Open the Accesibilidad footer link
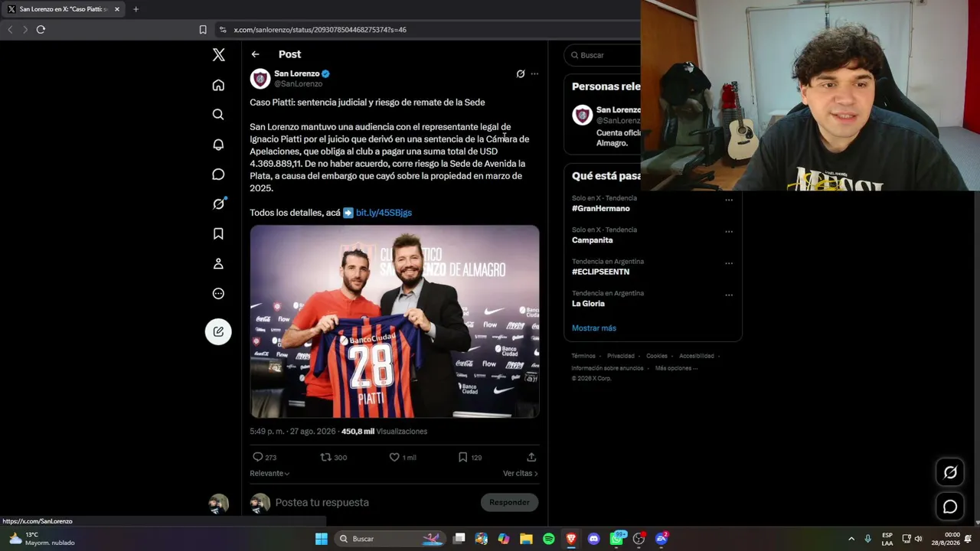Screen dimensions: 980x551 pyautogui.click(x=697, y=356)
